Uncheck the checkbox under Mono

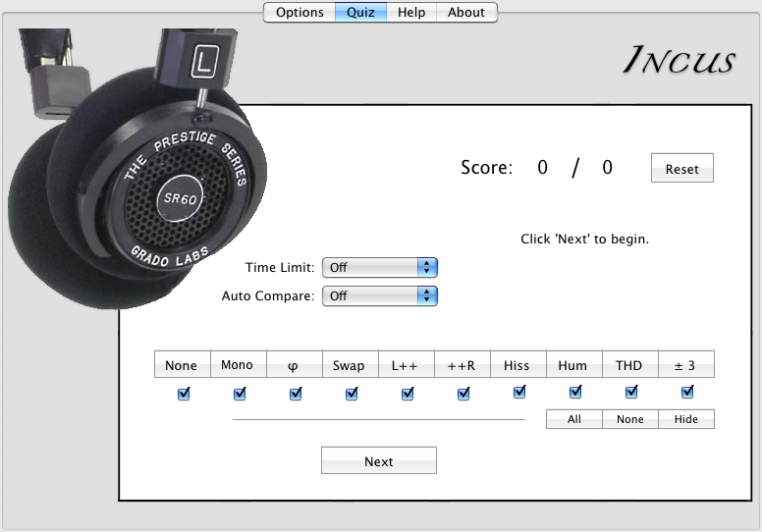240,394
